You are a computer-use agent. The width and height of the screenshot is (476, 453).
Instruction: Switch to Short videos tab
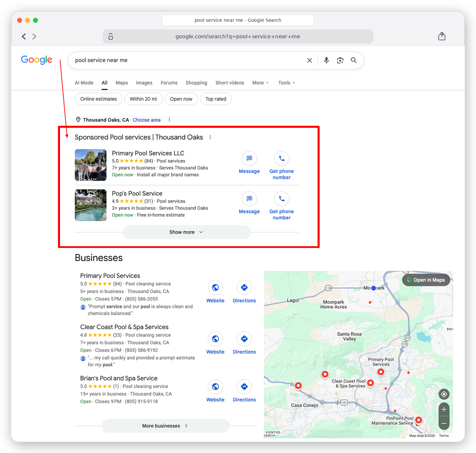click(230, 83)
